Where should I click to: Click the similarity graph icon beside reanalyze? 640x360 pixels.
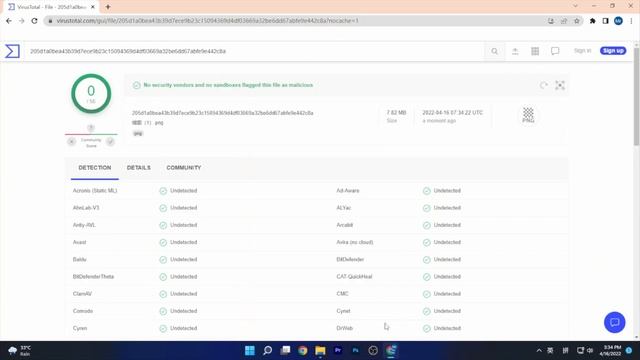[560, 85]
